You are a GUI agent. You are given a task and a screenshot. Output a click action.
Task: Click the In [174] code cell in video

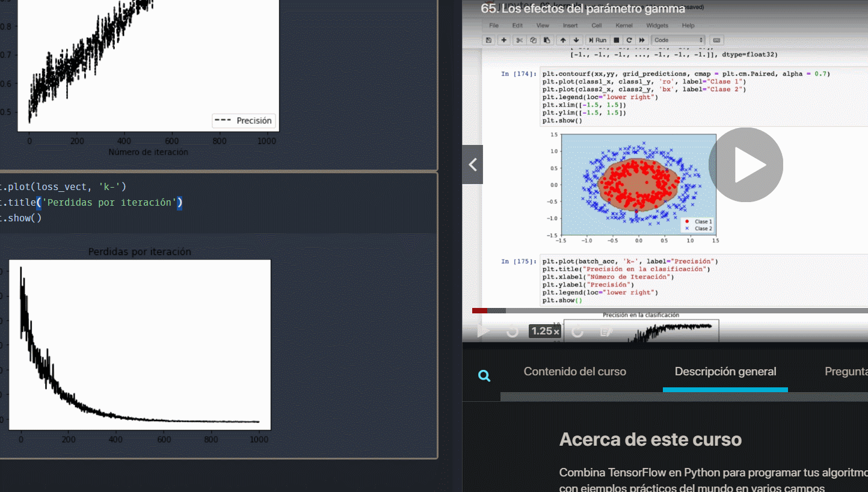(704, 97)
